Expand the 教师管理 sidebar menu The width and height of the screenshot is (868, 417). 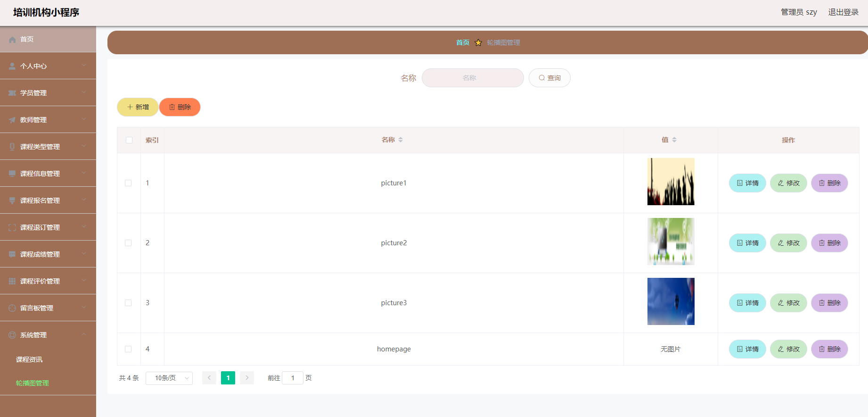(x=48, y=120)
